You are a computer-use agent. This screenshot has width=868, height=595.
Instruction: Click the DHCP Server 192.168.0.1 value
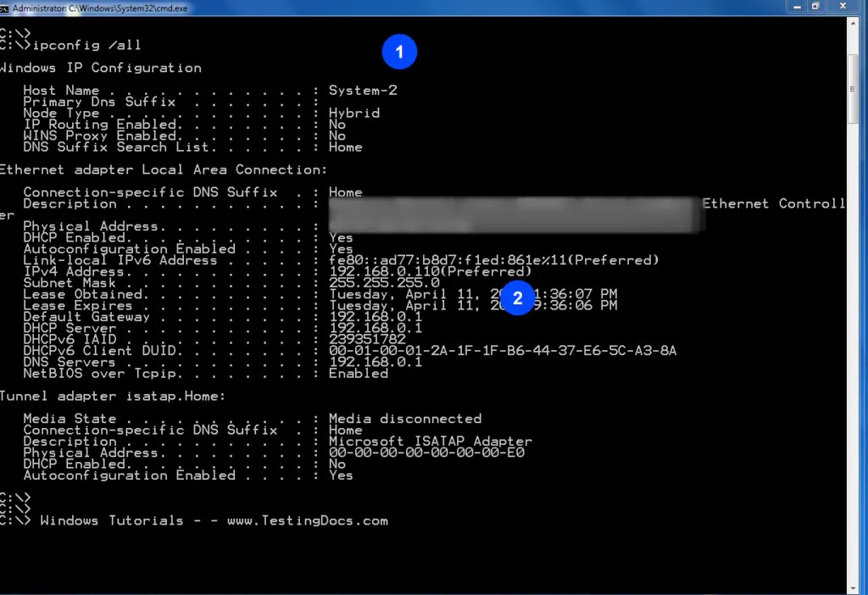click(x=376, y=328)
